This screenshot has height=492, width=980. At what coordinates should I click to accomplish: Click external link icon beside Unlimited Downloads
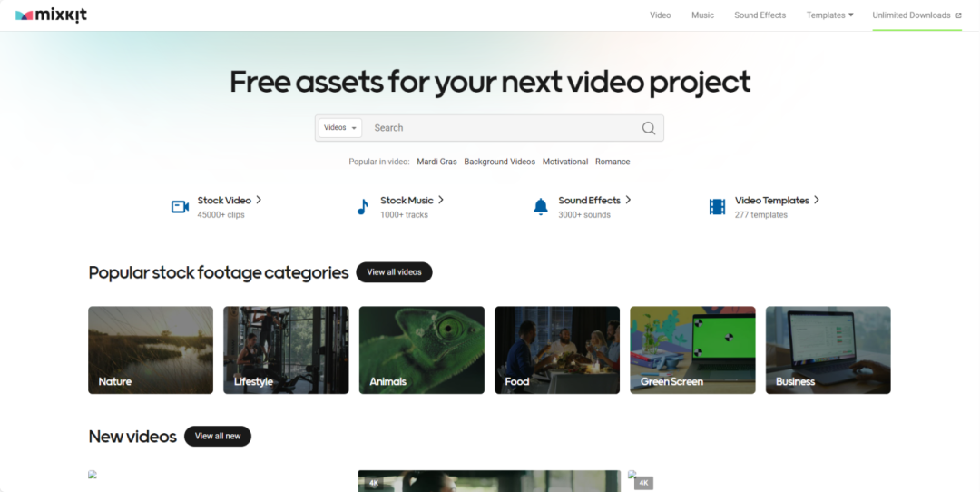click(958, 15)
